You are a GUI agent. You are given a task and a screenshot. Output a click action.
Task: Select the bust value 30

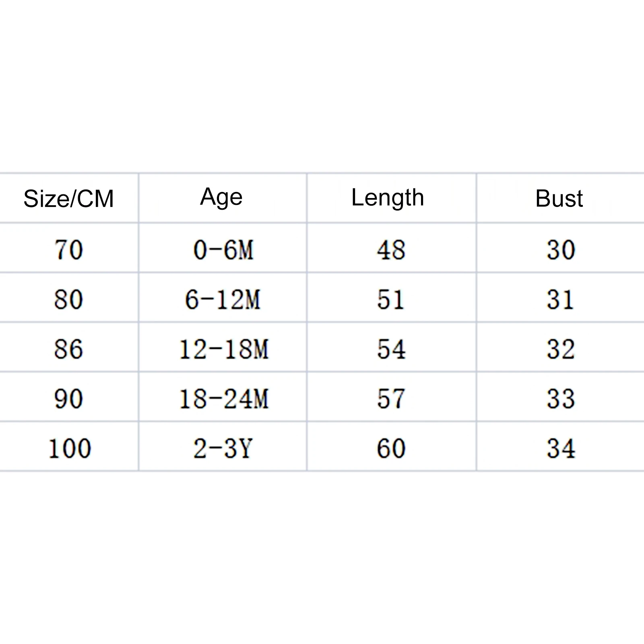pos(561,250)
